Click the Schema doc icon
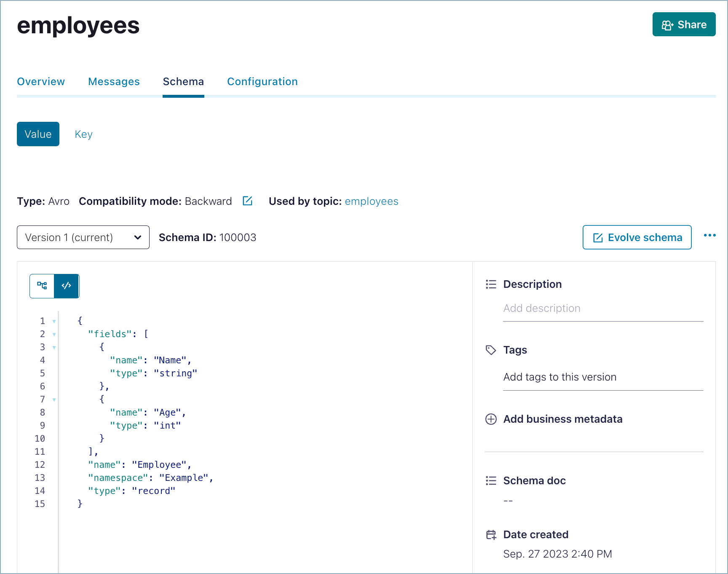The image size is (728, 574). [491, 480]
